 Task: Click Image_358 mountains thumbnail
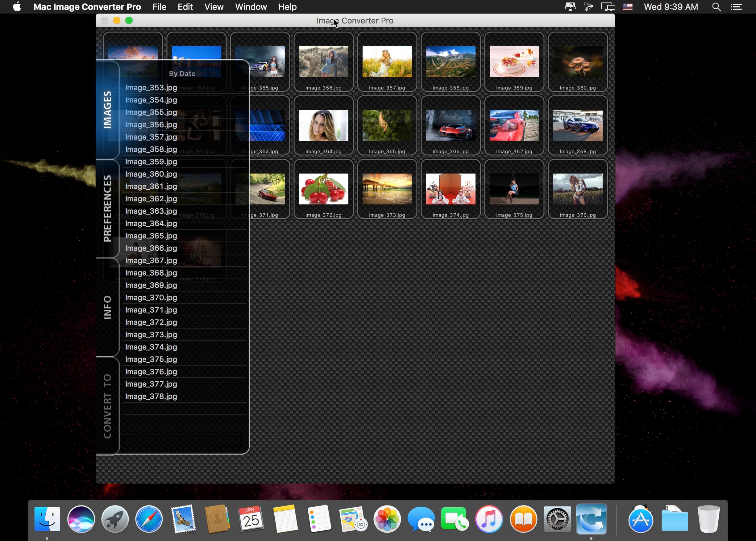coord(450,61)
